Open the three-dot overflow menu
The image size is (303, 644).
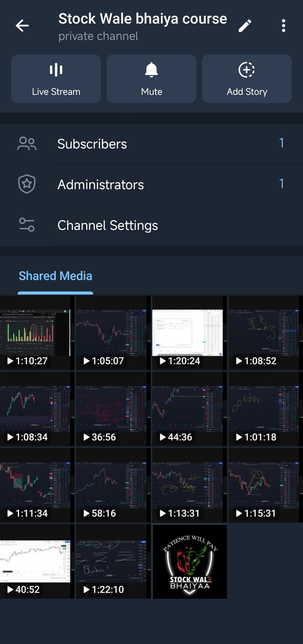point(283,26)
